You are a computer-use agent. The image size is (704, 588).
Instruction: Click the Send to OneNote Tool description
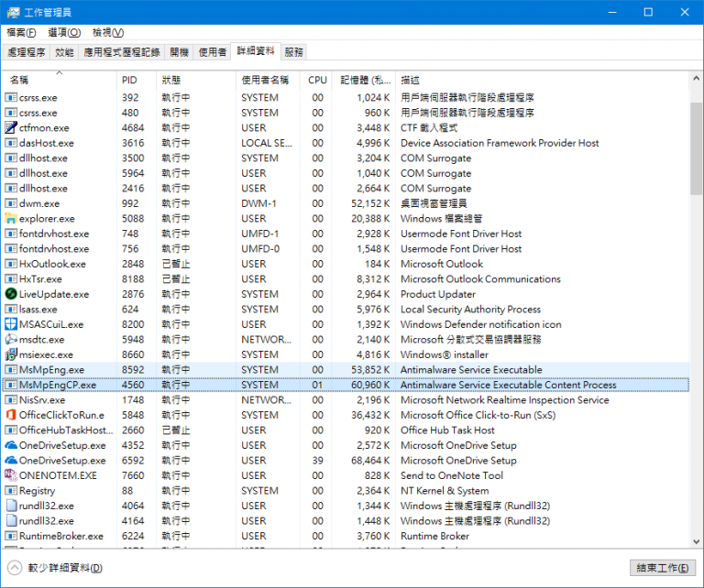[x=452, y=475]
